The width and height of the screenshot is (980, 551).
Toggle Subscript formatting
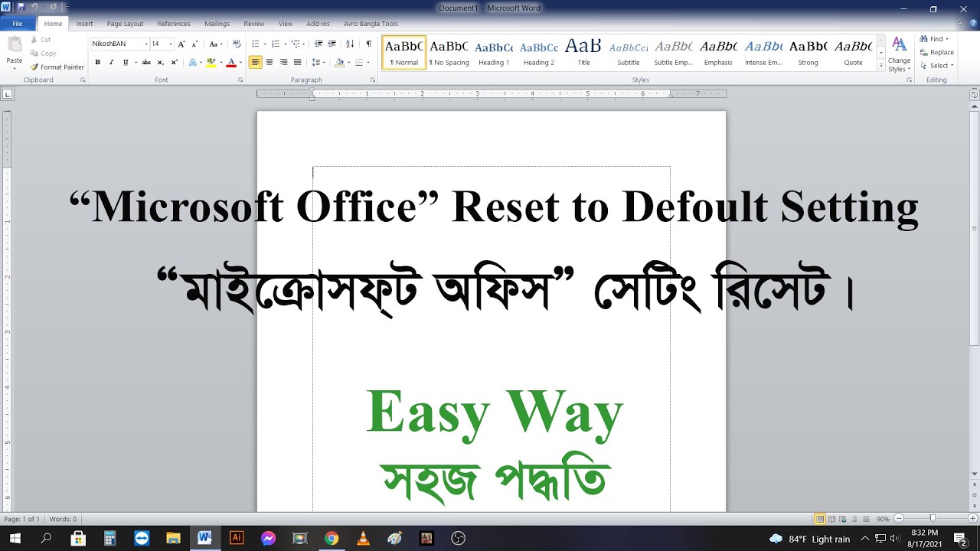click(160, 63)
